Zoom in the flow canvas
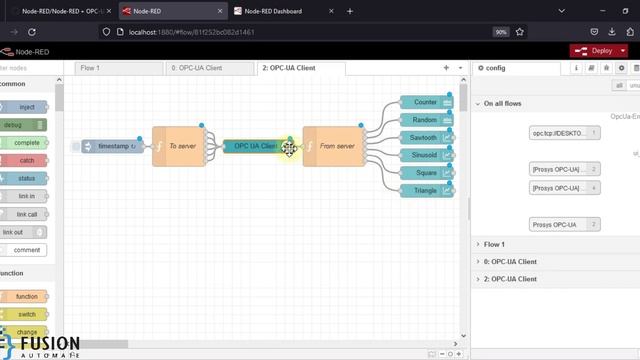This screenshot has height=360, width=640. 458,354
